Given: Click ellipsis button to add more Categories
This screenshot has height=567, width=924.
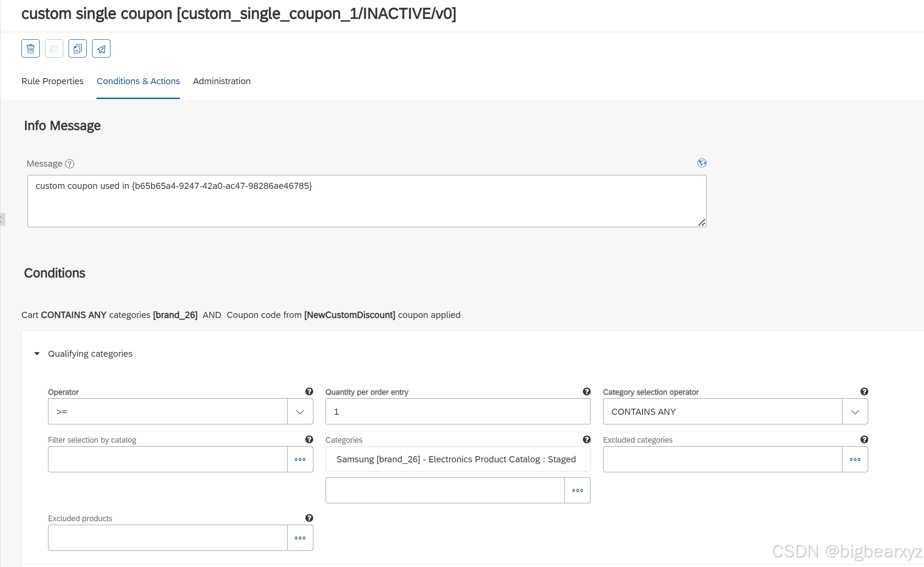Looking at the screenshot, I should pyautogui.click(x=577, y=490).
